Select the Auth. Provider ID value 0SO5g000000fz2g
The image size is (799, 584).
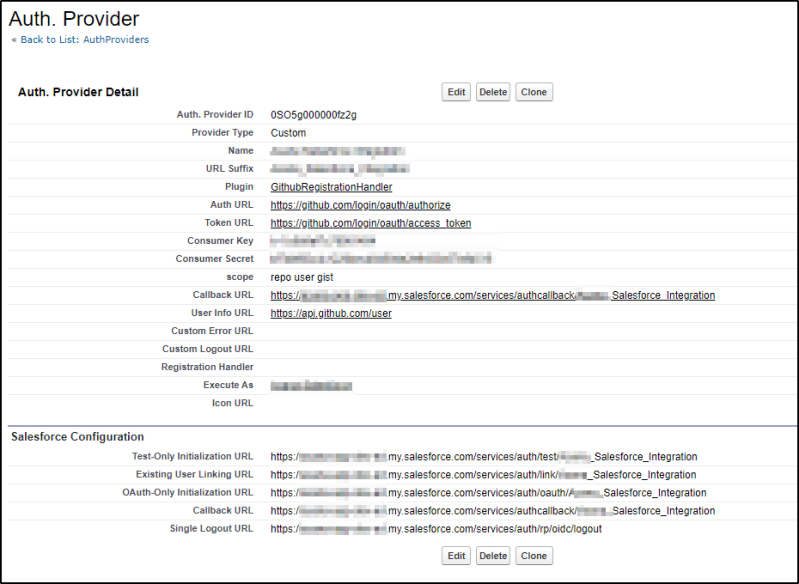click(313, 115)
